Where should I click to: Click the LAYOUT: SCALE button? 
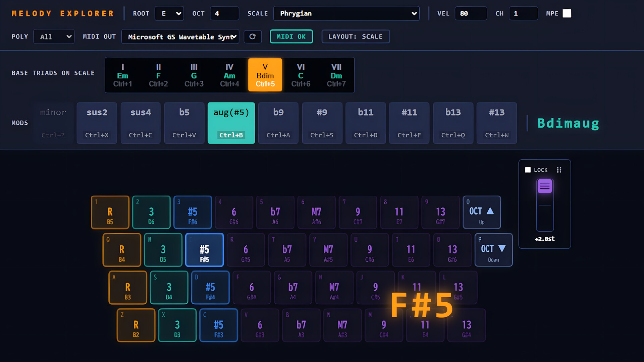(356, 37)
